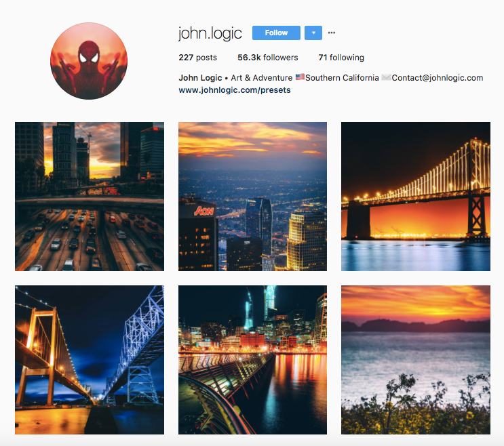
Task: Click the 227 posts count
Action: pos(197,58)
